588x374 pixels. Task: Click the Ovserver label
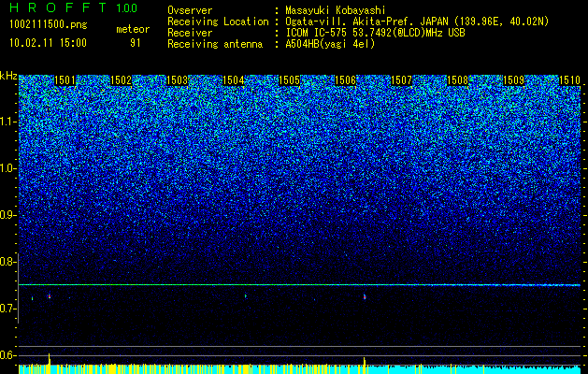click(x=190, y=10)
